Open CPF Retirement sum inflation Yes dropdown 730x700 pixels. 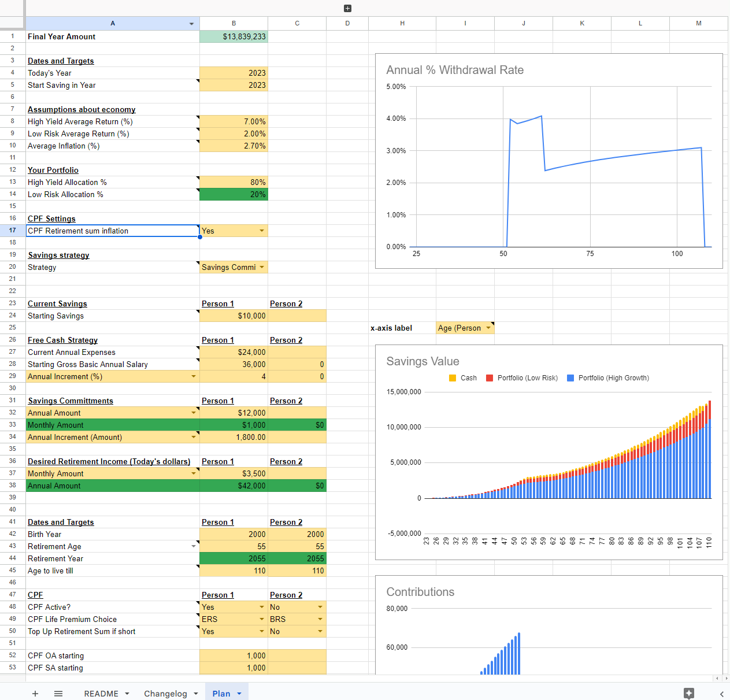(x=262, y=231)
